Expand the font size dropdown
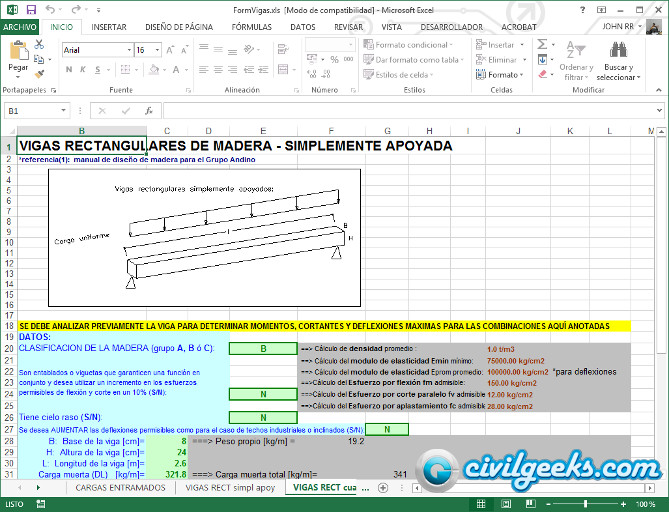The width and height of the screenshot is (669, 512). 157,50
